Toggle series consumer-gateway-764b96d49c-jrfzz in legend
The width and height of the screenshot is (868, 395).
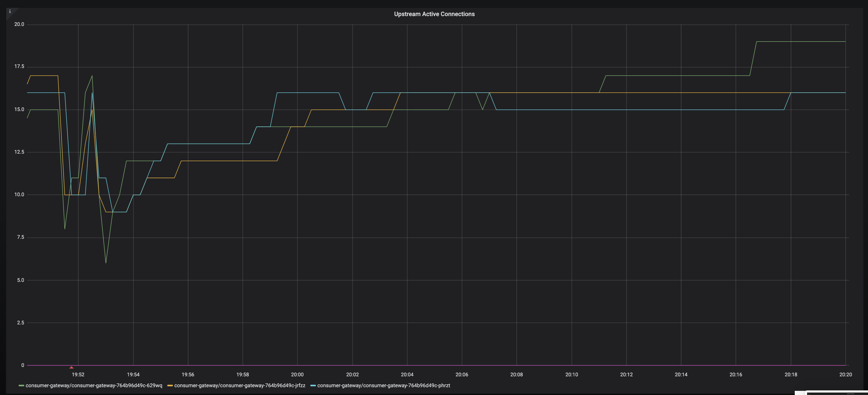pos(239,386)
